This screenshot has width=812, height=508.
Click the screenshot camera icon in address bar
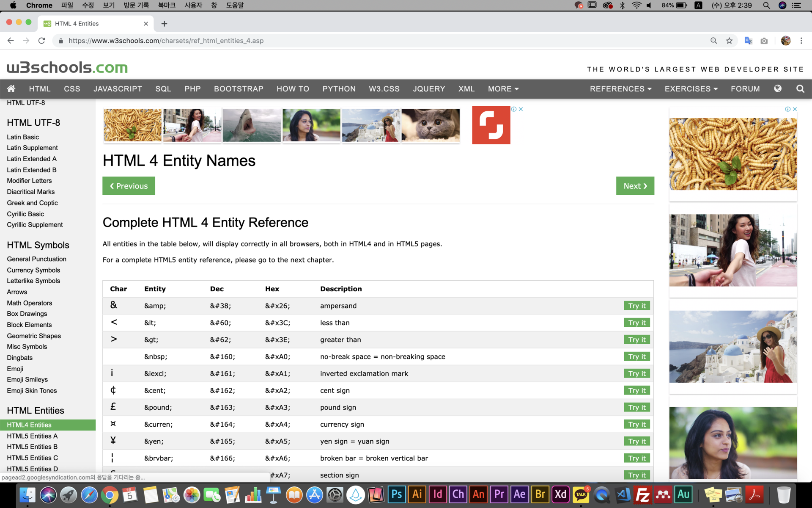764,41
